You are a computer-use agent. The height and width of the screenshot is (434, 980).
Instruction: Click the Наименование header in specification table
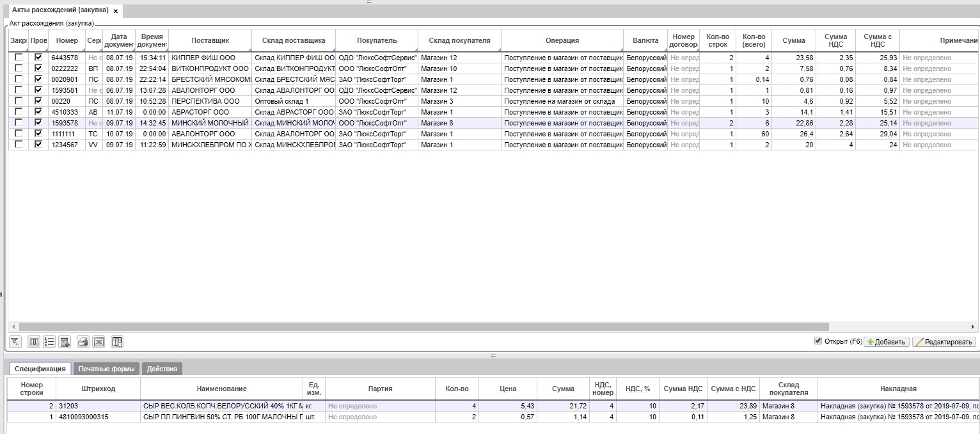221,389
